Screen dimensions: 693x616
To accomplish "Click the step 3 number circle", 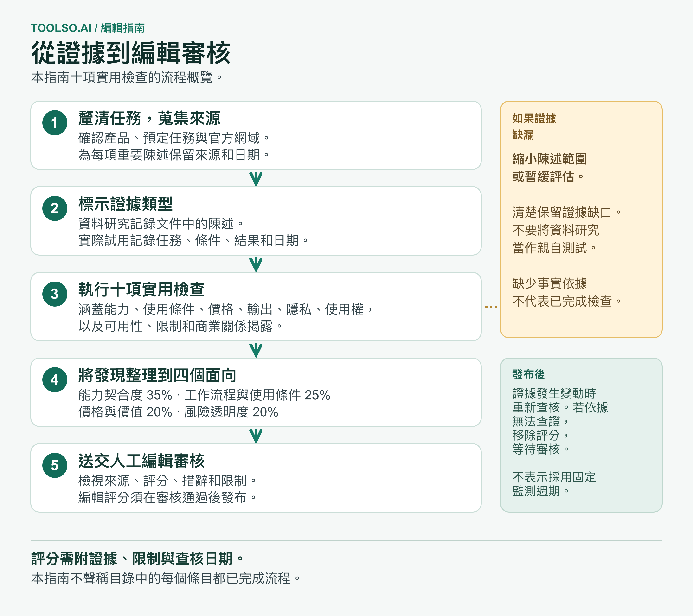I will tap(55, 294).
